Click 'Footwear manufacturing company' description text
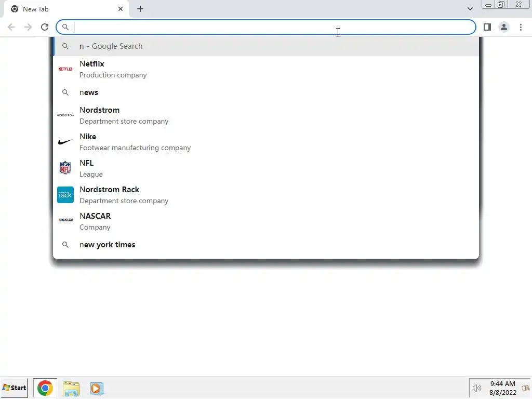 point(135,148)
